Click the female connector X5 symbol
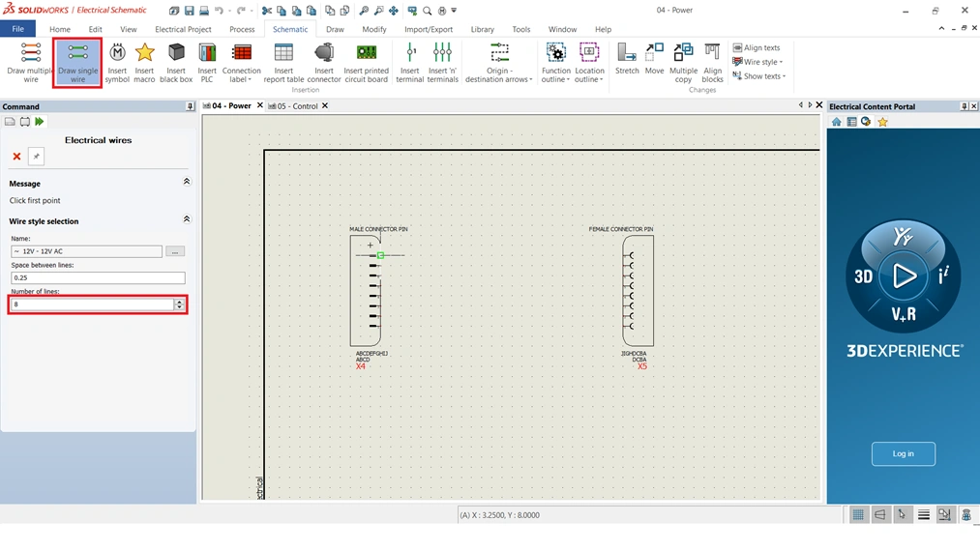980x550 pixels. point(638,291)
